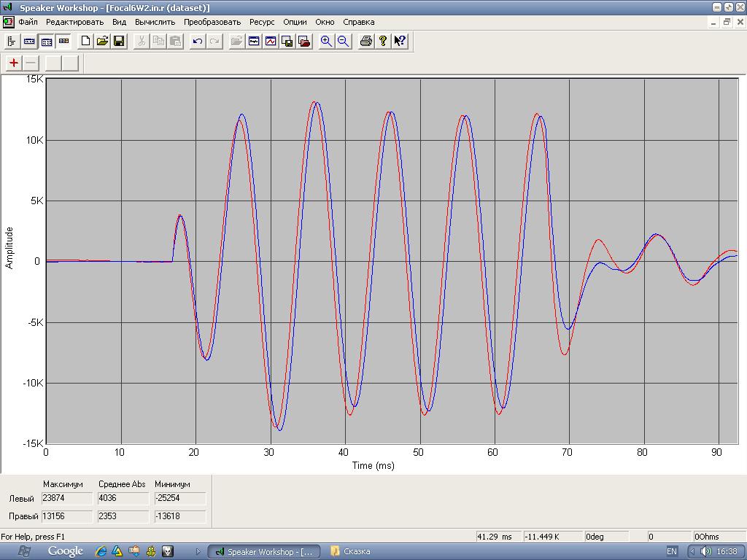Click the Undo arrow icon

click(197, 42)
